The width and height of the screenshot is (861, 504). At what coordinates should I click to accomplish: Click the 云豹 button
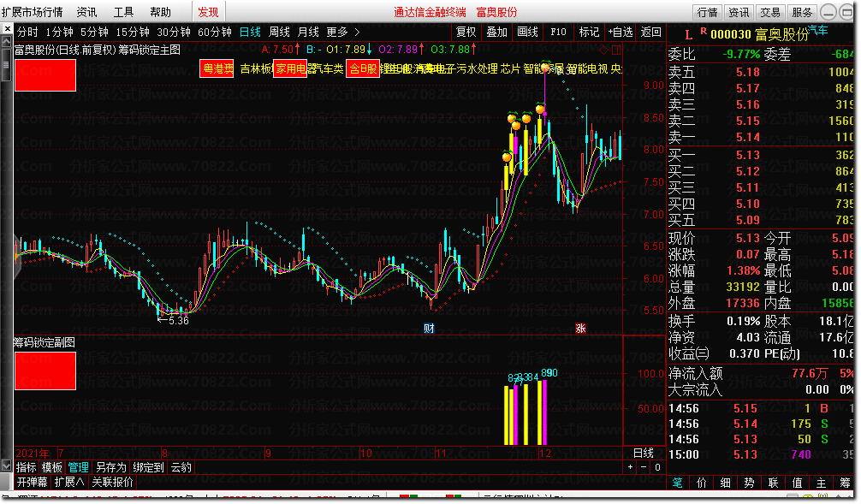(181, 467)
